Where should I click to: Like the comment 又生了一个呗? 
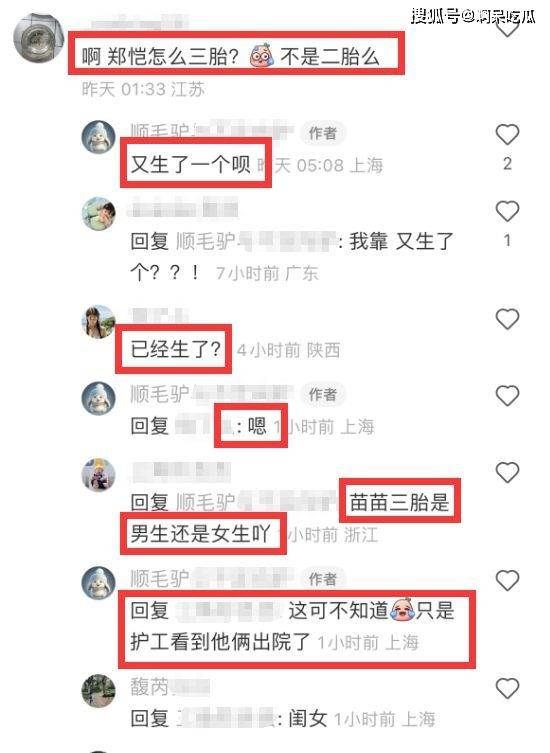pos(507,134)
